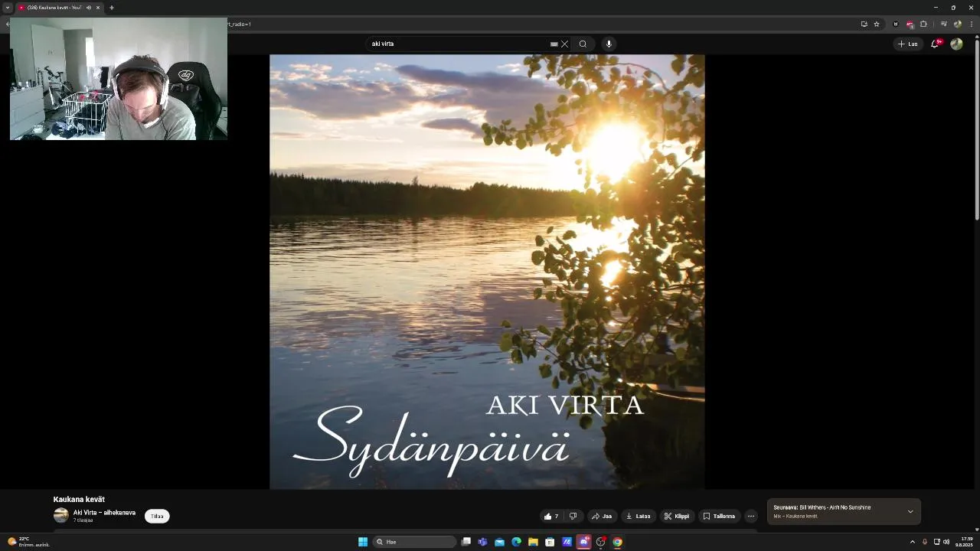Dislike the video with thumbs-down
Viewport: 980px width, 551px height.
coord(573,516)
